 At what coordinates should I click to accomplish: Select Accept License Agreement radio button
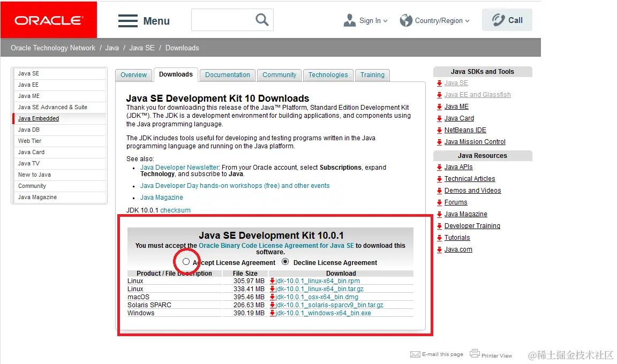186,262
